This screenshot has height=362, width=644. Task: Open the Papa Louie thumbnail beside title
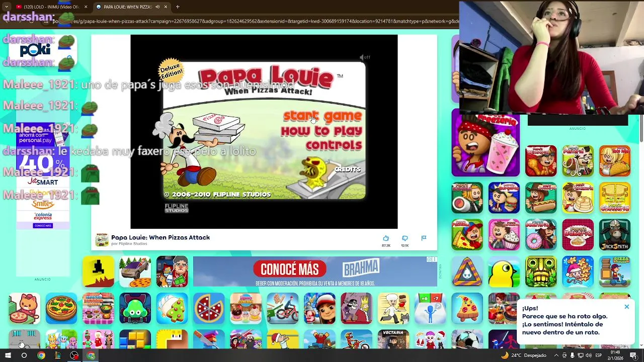coord(102,240)
